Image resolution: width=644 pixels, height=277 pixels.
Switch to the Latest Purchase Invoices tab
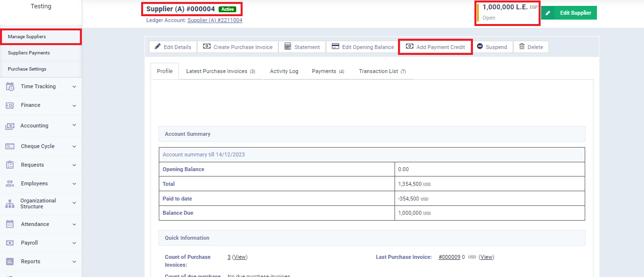pos(221,72)
